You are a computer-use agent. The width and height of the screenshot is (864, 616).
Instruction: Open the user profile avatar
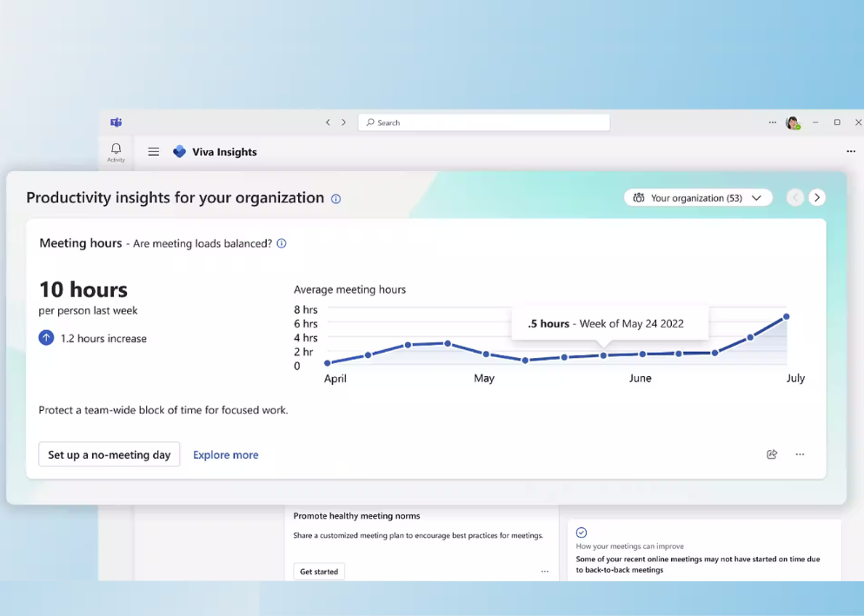pos(793,123)
